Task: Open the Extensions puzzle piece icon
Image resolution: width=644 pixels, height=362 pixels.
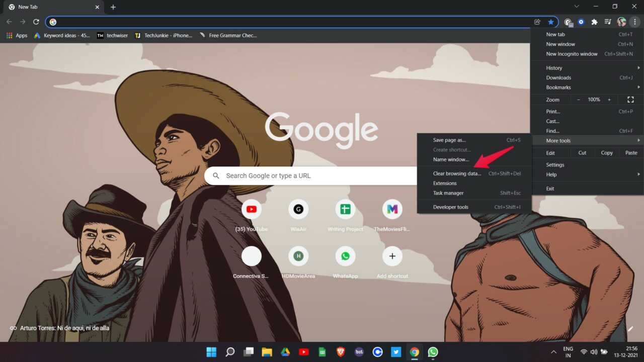Action: 594,22
